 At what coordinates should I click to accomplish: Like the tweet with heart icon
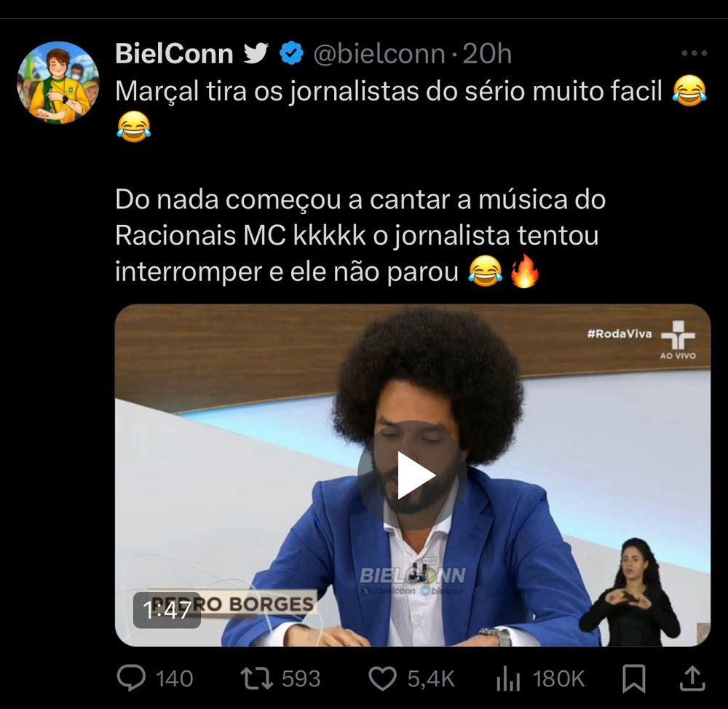pyautogui.click(x=383, y=678)
